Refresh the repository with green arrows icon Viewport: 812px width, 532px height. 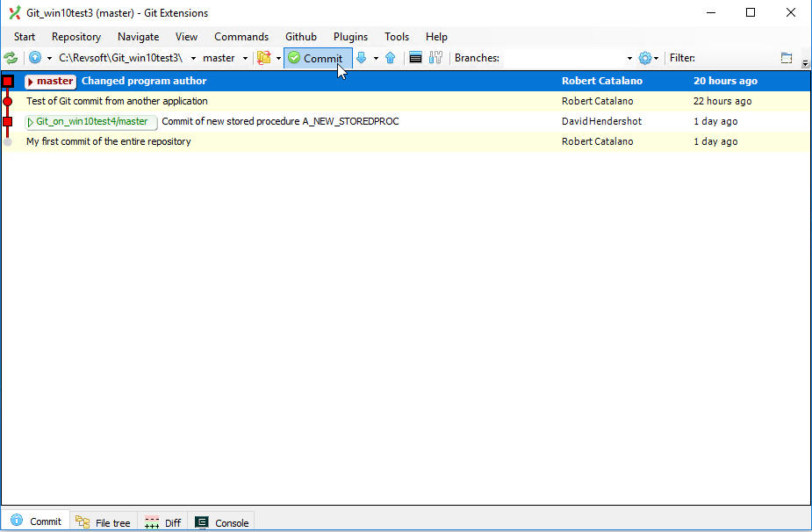[11, 57]
